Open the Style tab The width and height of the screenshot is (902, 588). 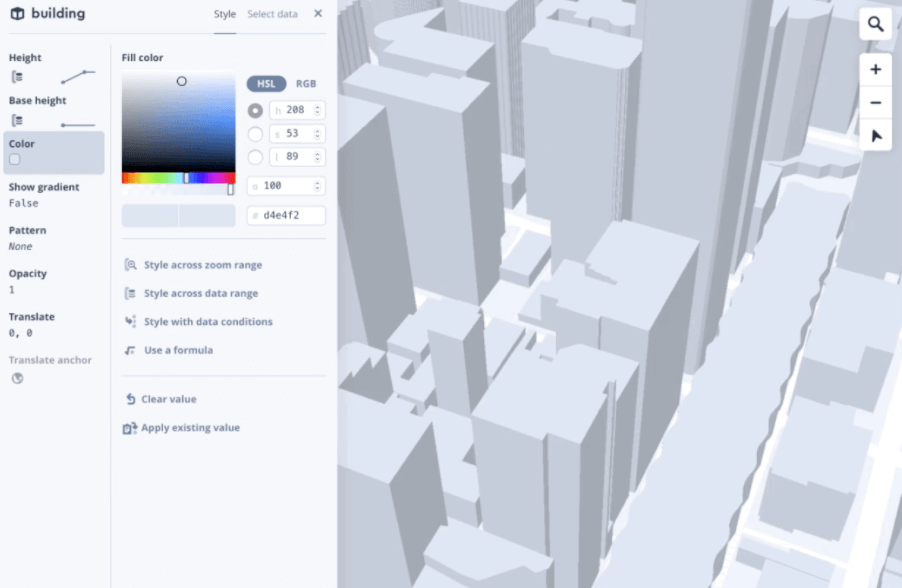225,14
